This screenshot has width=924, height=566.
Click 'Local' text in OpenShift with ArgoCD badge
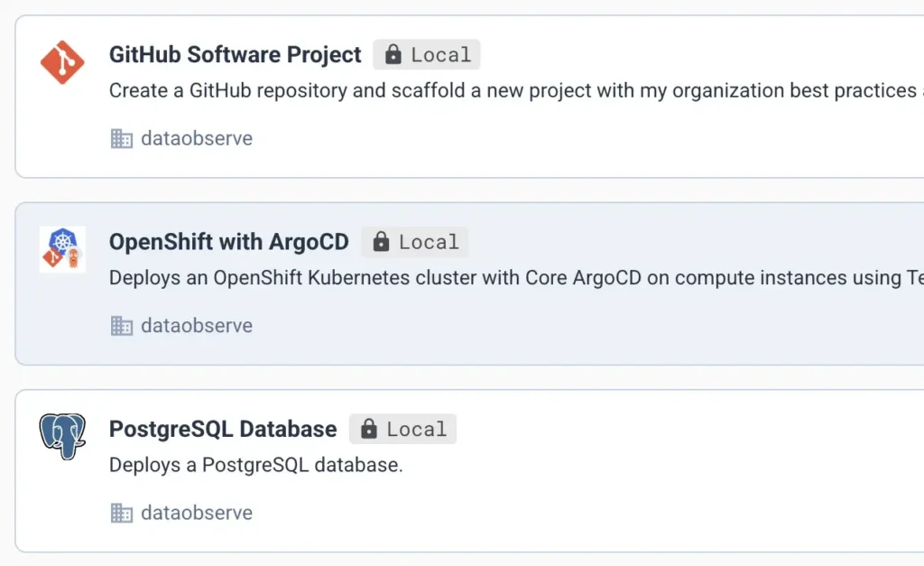pos(429,242)
